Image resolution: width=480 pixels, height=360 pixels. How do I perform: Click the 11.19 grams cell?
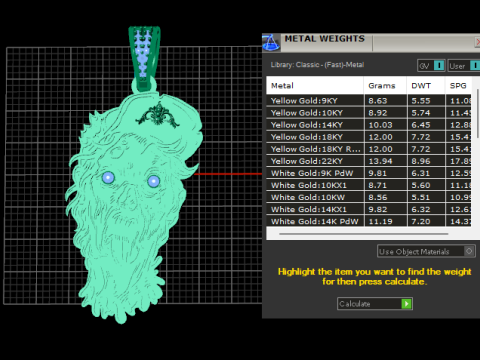(x=386, y=221)
